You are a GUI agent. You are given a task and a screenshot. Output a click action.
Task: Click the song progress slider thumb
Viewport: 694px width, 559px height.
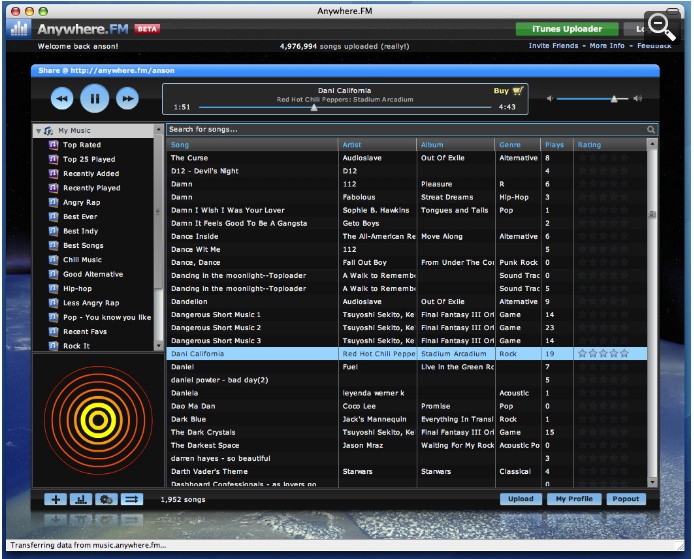314,107
